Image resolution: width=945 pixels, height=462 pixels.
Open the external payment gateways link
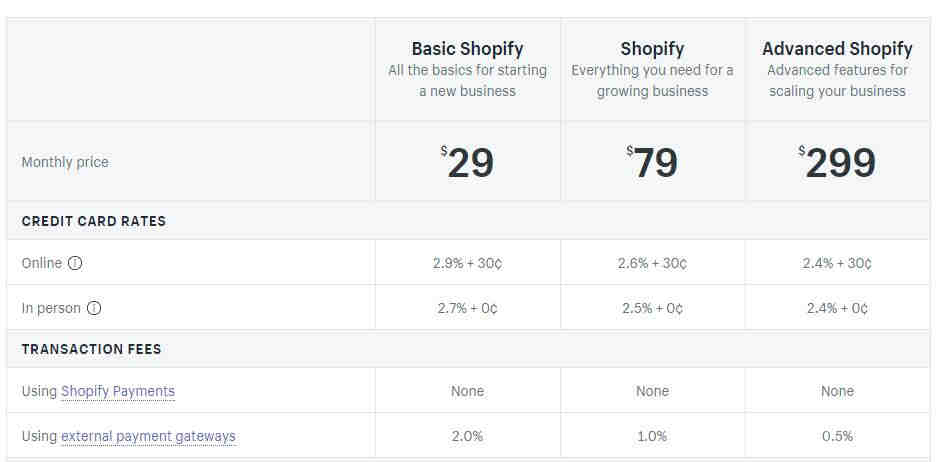coord(148,436)
